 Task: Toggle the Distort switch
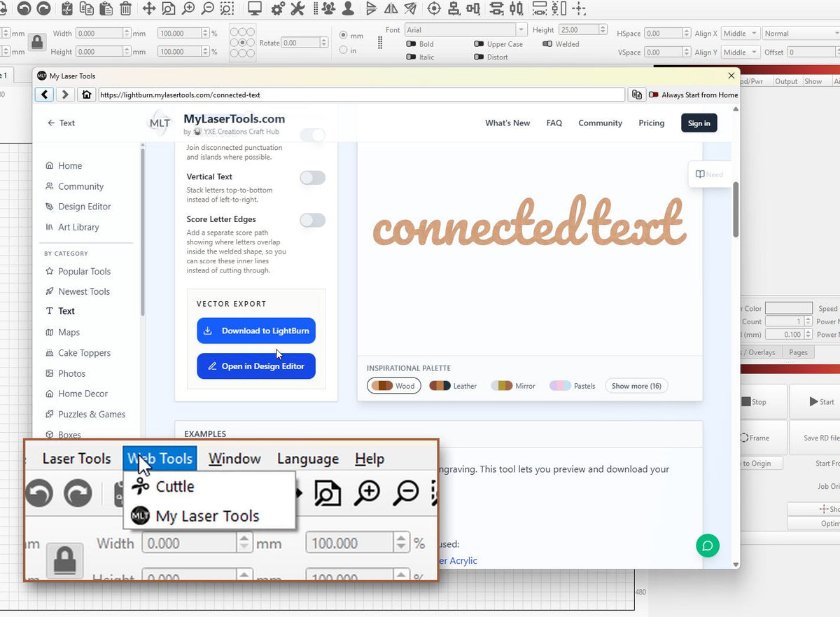coord(479,57)
